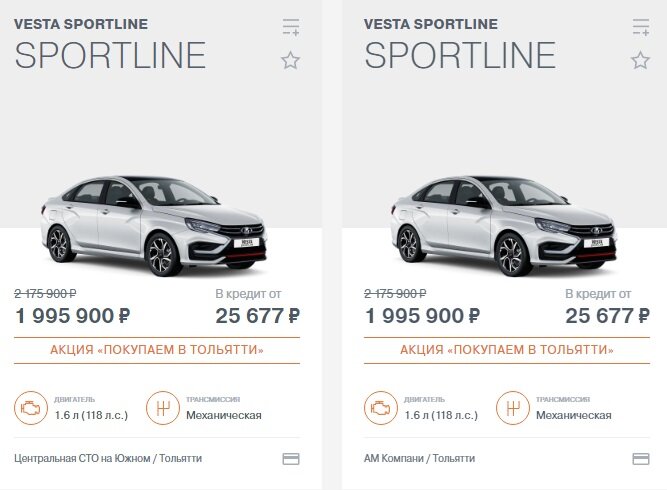This screenshot has width=667, height=490.
Task: Open the left VESTA SPORTLINE title link
Action: pos(81,24)
